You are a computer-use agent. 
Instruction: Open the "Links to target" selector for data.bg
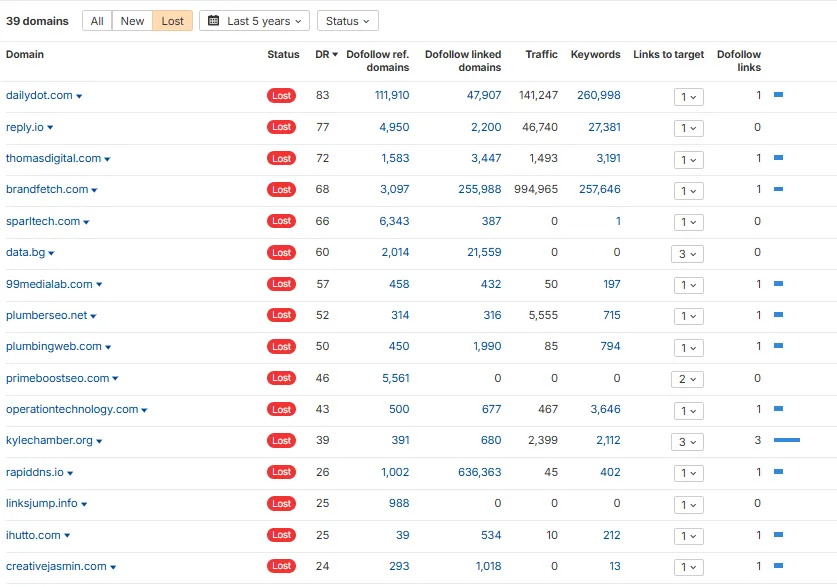[x=688, y=253]
